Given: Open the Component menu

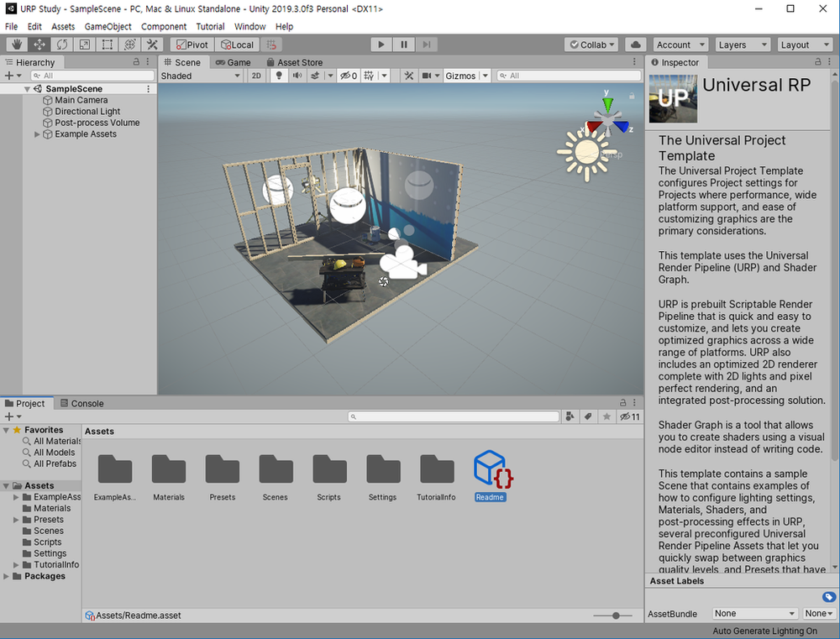Looking at the screenshot, I should click(164, 26).
